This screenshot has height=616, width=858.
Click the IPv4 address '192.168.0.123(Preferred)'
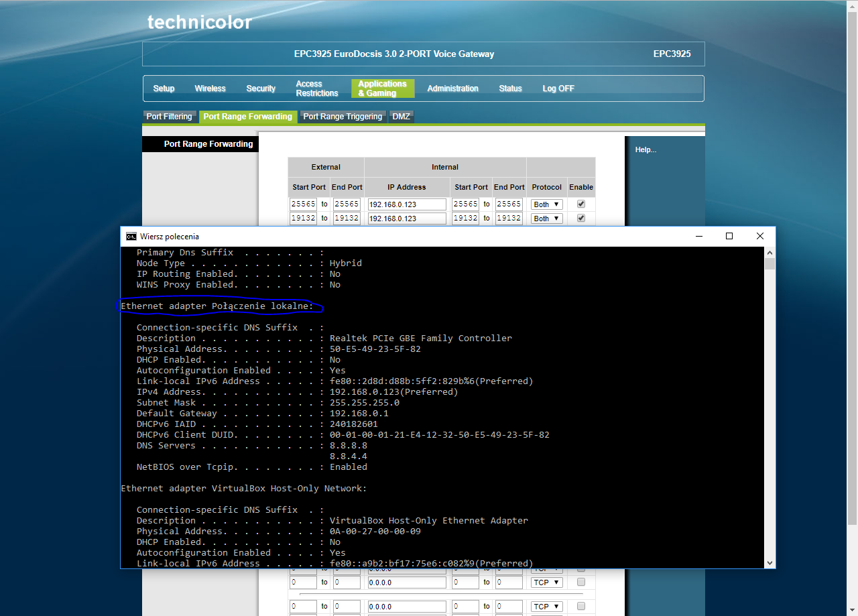pos(394,392)
